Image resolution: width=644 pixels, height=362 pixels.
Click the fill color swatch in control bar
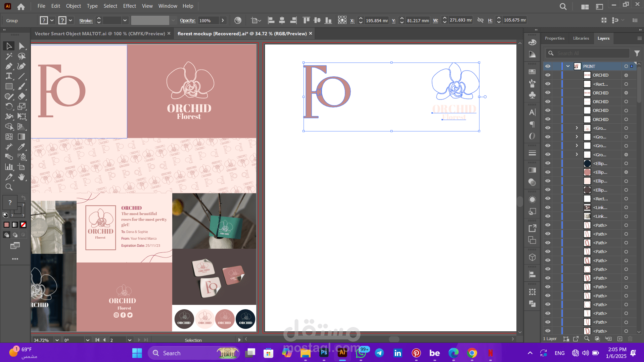[x=44, y=21]
